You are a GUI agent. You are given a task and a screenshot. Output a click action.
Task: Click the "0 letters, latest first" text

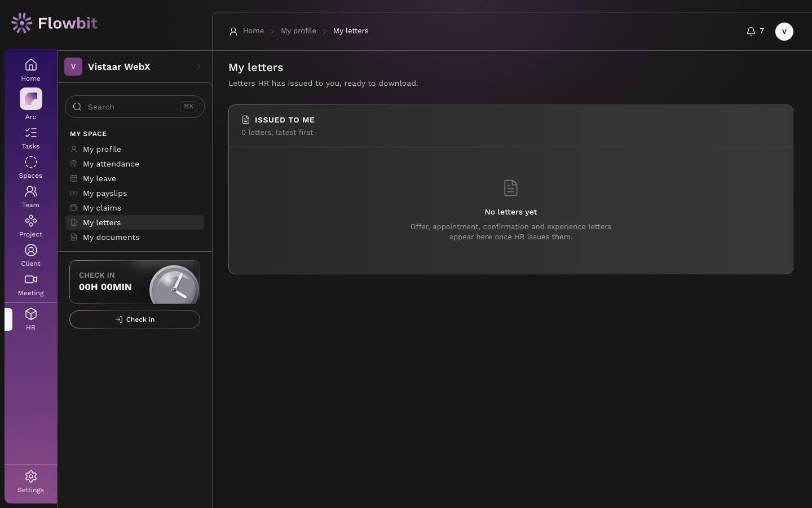click(x=277, y=133)
